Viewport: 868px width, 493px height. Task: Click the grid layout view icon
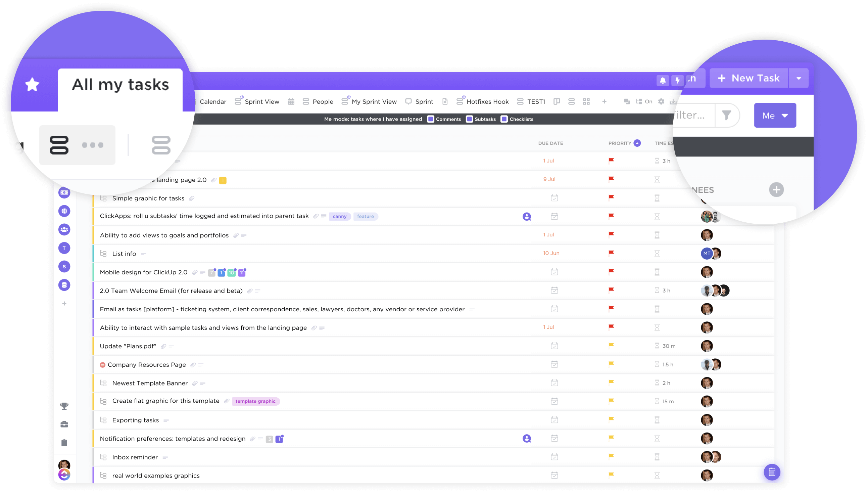[586, 101]
